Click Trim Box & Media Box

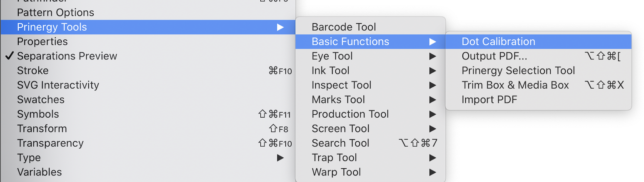[x=515, y=85]
